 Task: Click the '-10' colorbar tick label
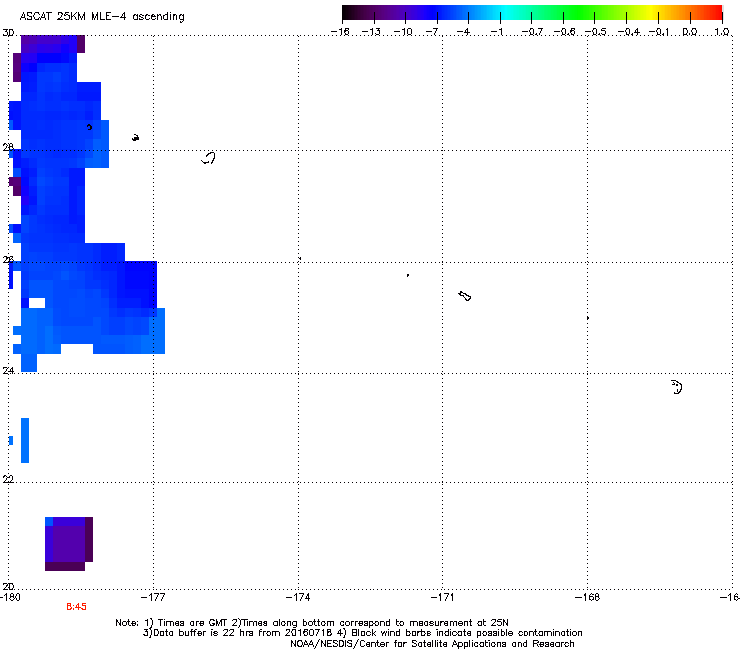pos(403,32)
